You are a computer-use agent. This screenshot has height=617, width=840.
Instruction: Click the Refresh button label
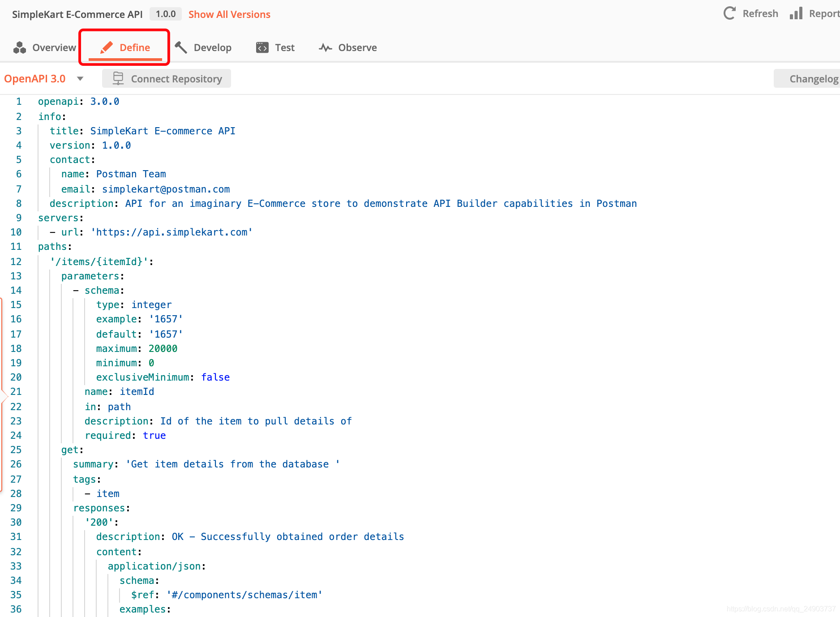pos(760,13)
